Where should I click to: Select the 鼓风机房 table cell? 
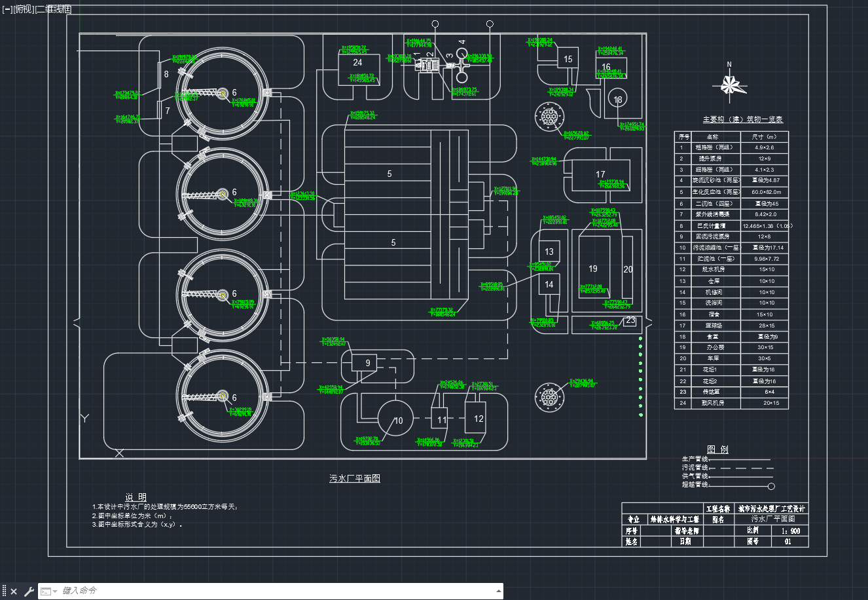click(x=715, y=403)
